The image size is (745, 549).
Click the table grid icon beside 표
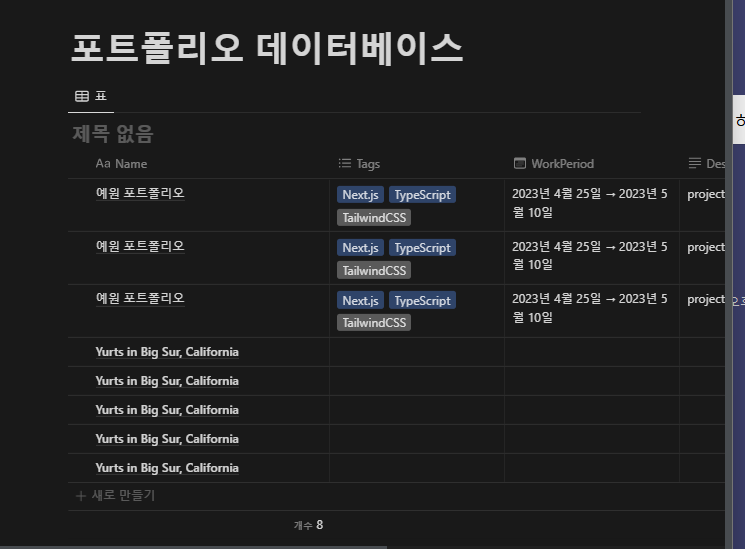coord(82,96)
